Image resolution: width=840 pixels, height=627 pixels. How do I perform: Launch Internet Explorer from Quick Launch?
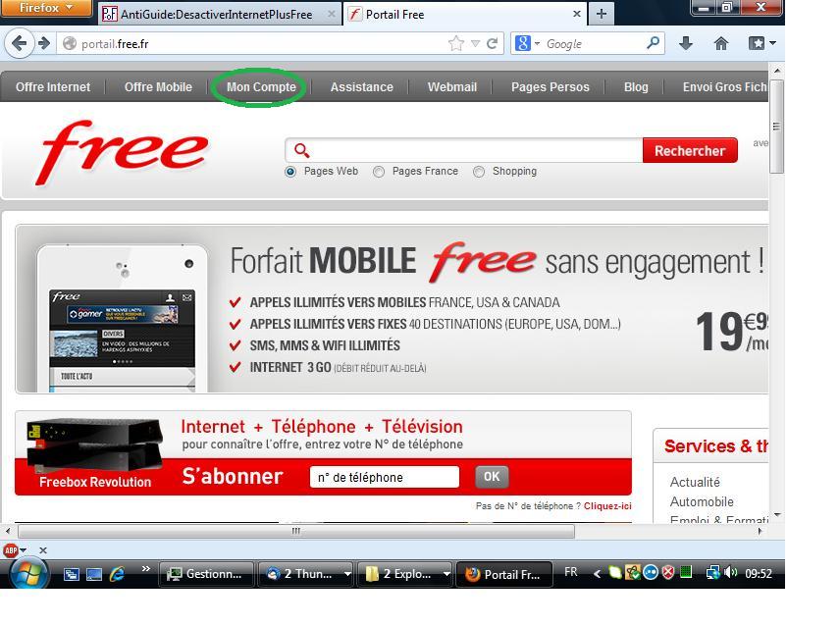point(117,574)
